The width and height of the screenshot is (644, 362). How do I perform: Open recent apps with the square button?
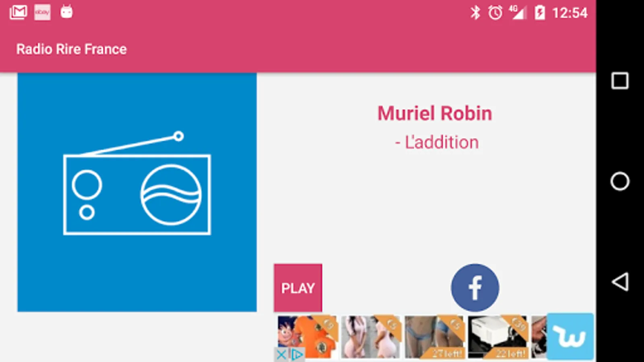(x=620, y=80)
